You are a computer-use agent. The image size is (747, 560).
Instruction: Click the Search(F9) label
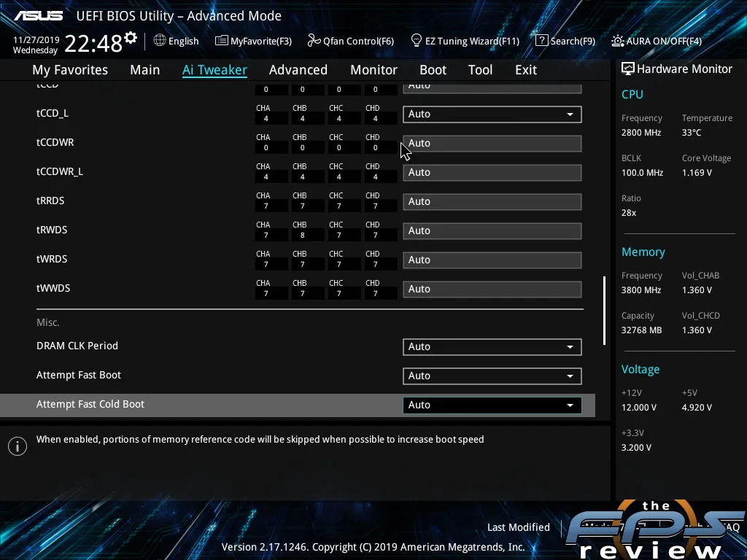pos(573,41)
